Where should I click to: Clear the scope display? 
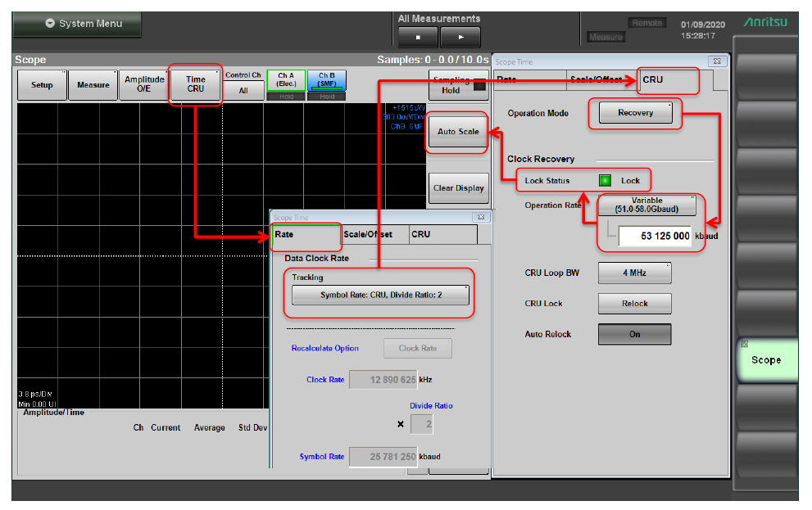(x=458, y=188)
